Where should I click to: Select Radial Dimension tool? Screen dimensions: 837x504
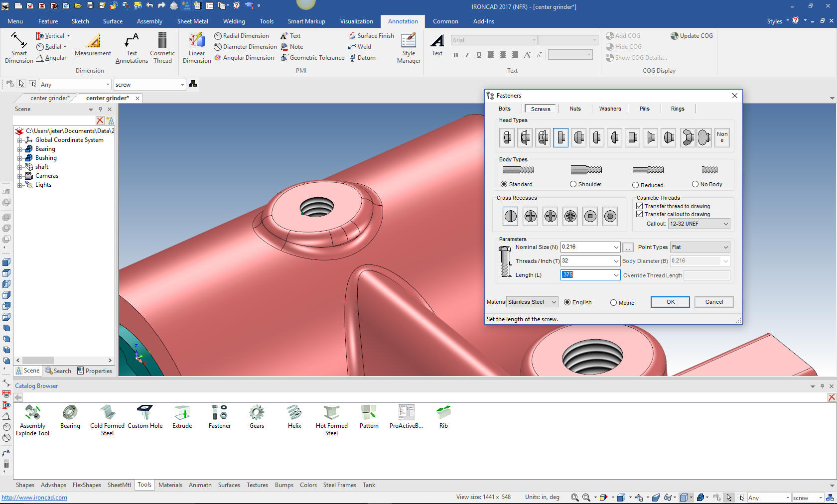pyautogui.click(x=242, y=36)
